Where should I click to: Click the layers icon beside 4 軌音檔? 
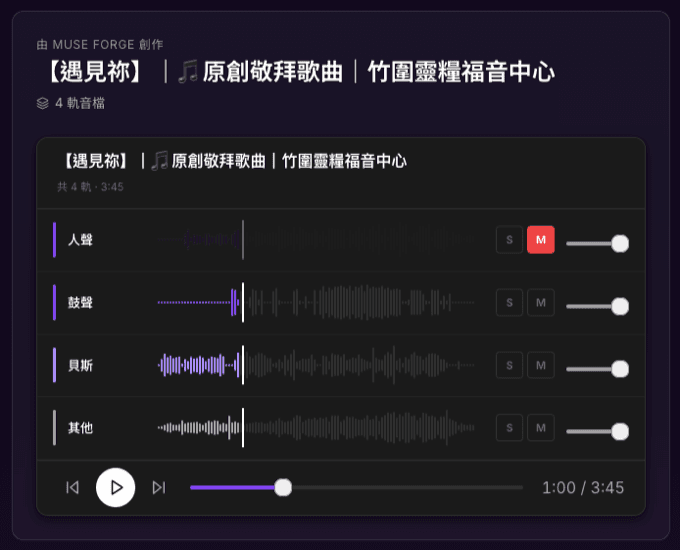(x=42, y=103)
